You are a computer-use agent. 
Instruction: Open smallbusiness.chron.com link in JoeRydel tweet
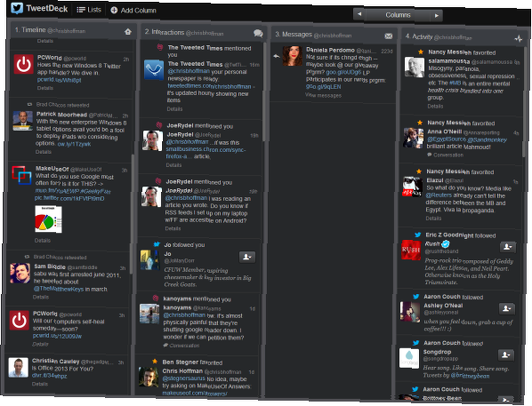pos(205,153)
